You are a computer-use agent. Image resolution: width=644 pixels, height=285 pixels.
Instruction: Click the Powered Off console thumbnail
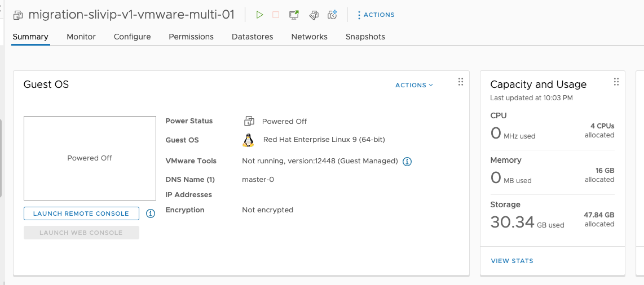[90, 158]
